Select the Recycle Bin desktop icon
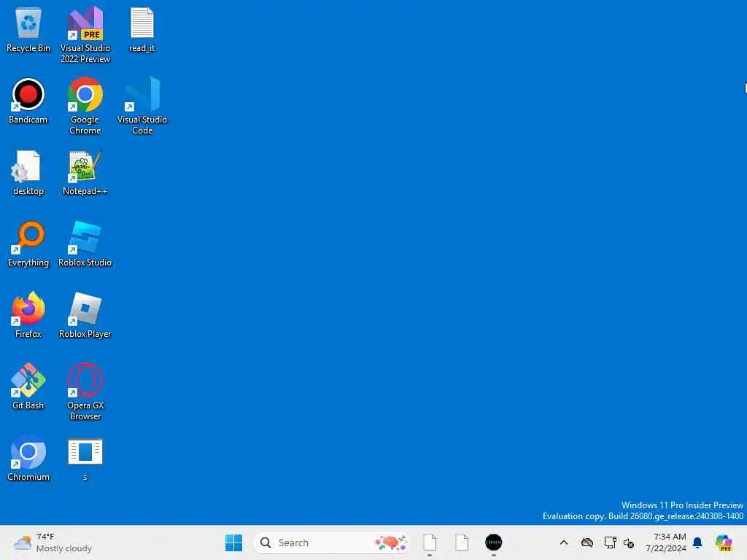The image size is (747, 560). click(x=28, y=30)
